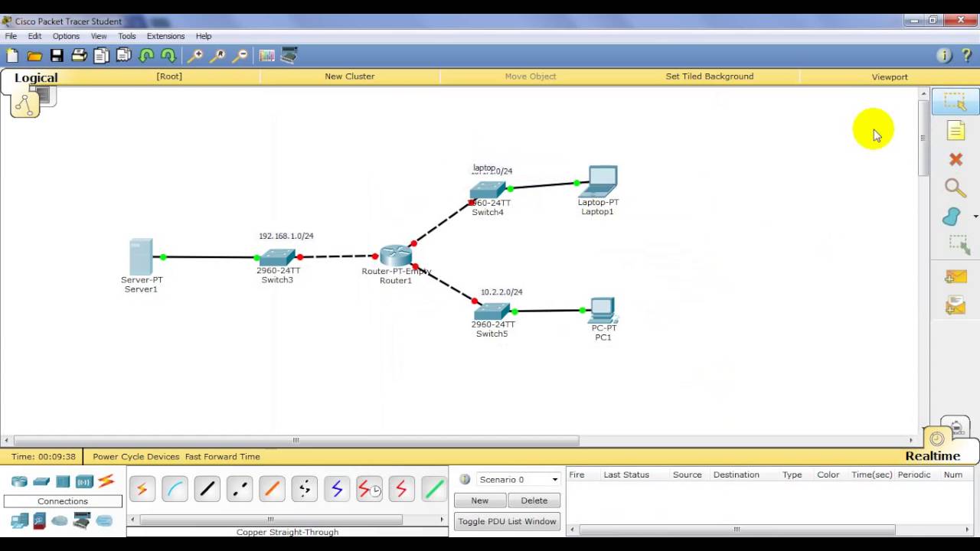Screen dimensions: 980x551
Task: Choose the Connections lightning category
Action: click(x=106, y=481)
